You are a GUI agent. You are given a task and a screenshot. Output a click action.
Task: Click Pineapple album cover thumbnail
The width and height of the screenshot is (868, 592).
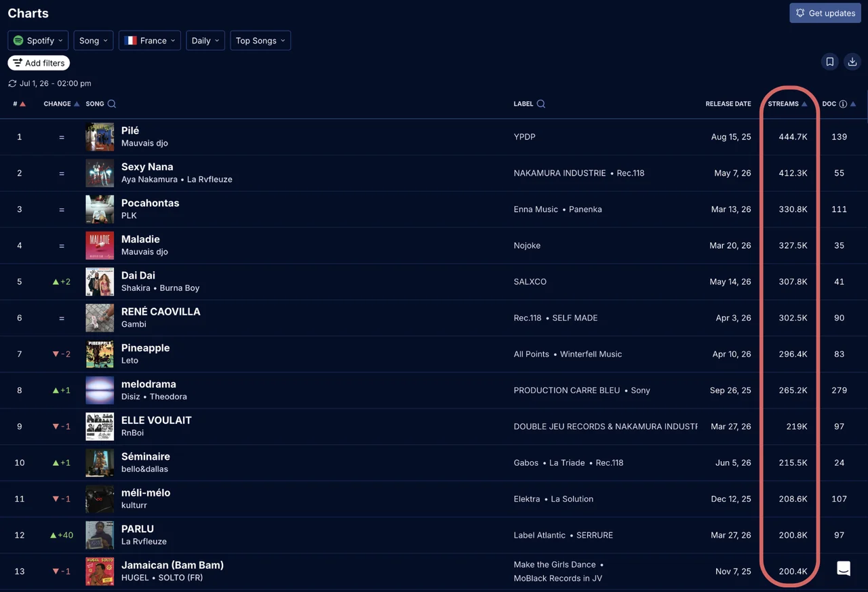(x=100, y=354)
